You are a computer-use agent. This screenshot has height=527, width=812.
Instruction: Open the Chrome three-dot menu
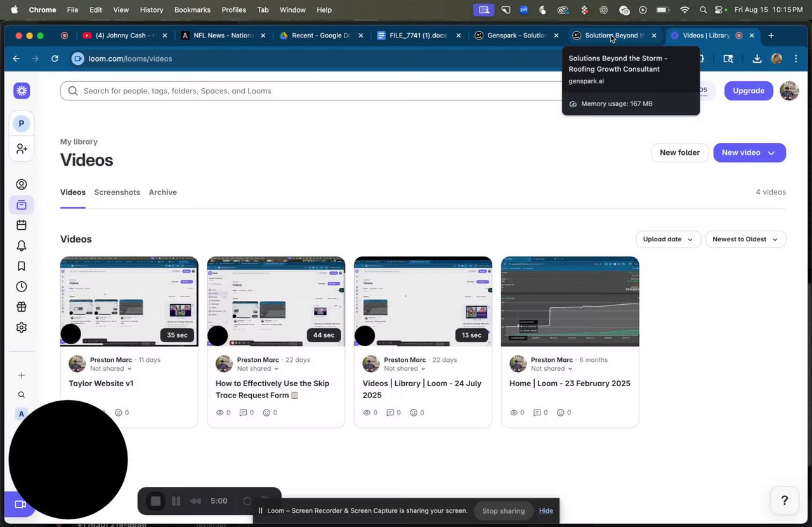(x=796, y=58)
